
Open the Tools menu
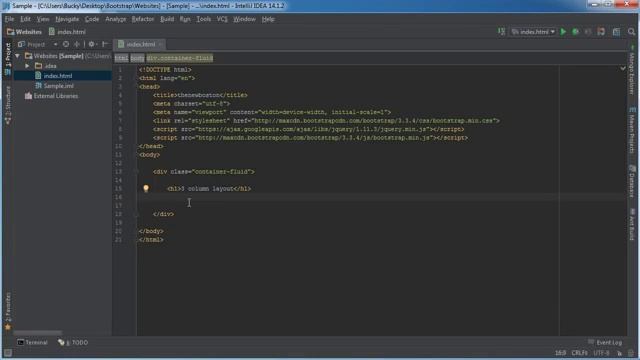pyautogui.click(x=204, y=19)
